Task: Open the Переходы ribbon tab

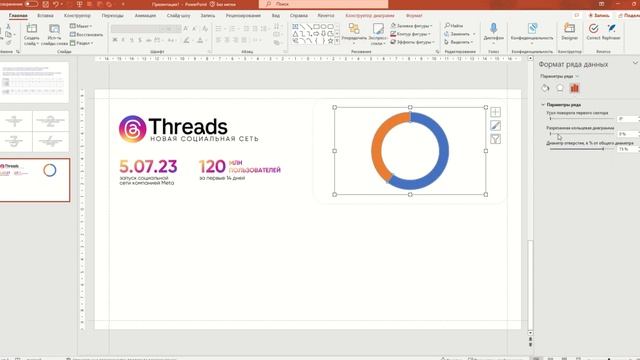Action: [112, 16]
